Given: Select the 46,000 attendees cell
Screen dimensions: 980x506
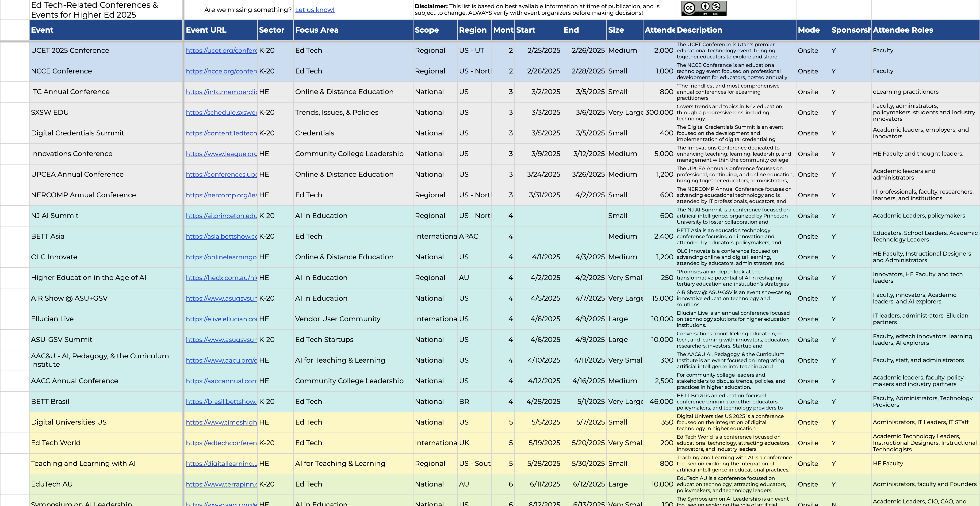Looking at the screenshot, I should click(x=659, y=402).
